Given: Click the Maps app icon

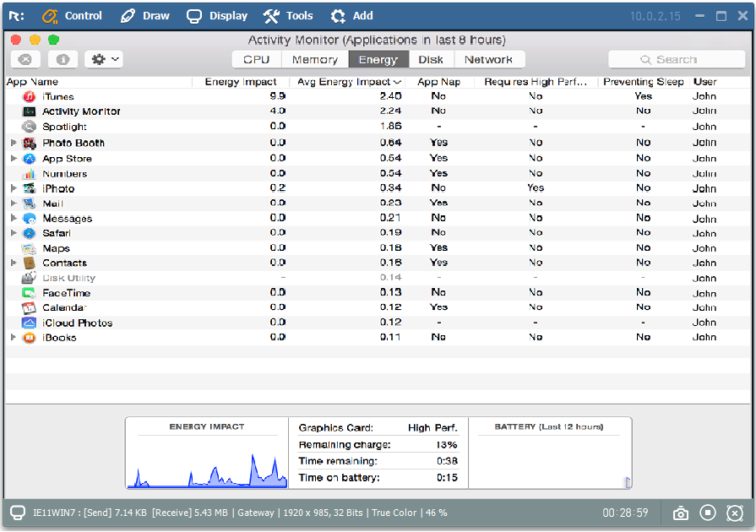Looking at the screenshot, I should [x=30, y=248].
